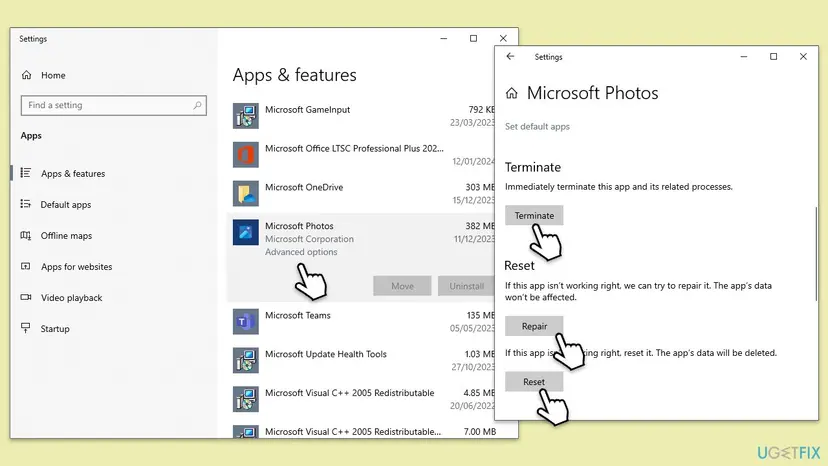Click the Microsoft GameInput app icon
The height and width of the screenshot is (466, 828).
(246, 116)
